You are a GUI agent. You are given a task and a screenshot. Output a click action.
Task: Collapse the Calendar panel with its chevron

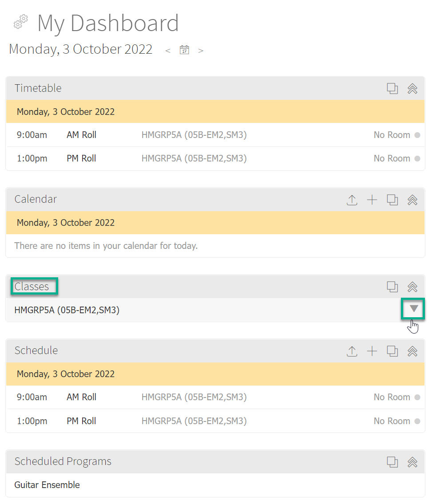(x=412, y=200)
